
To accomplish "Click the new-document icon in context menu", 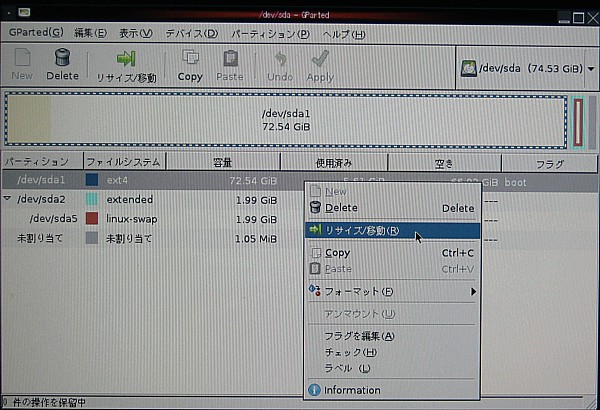I will coord(315,191).
